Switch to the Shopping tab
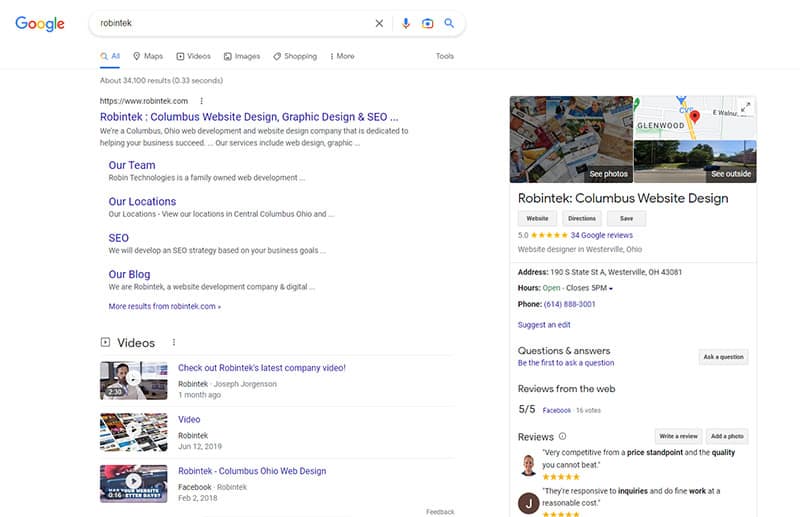 (x=295, y=57)
